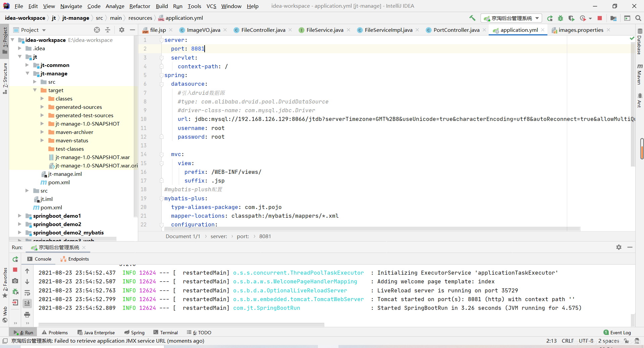Toggle tool window bars icon in status bar
The width and height of the screenshot is (644, 348).
tap(5, 341)
